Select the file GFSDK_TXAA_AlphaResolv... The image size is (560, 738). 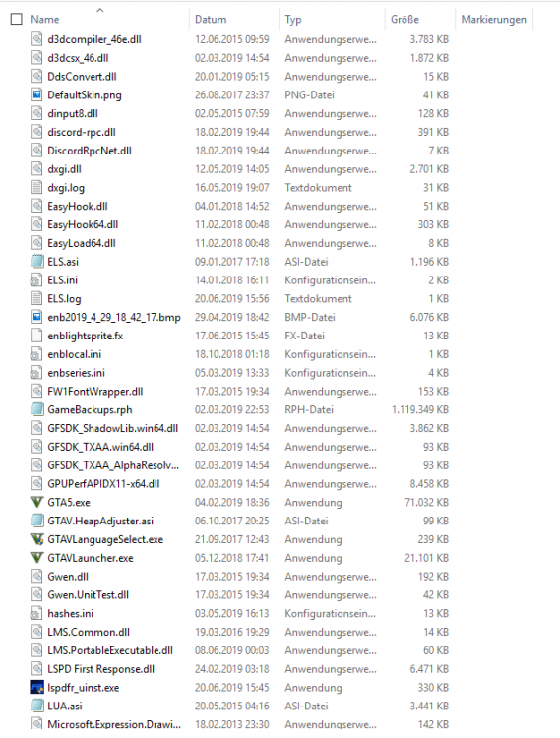[x=113, y=465]
